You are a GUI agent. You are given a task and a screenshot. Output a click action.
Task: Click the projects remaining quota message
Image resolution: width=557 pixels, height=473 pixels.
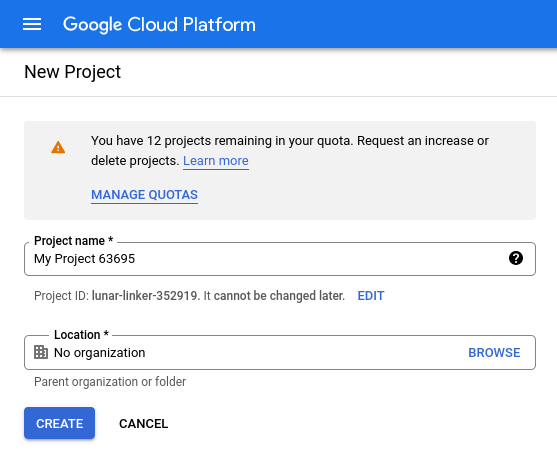pos(290,151)
